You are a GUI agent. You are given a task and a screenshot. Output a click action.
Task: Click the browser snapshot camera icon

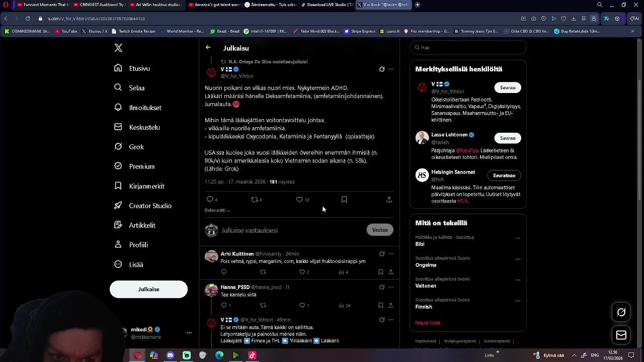click(x=533, y=19)
